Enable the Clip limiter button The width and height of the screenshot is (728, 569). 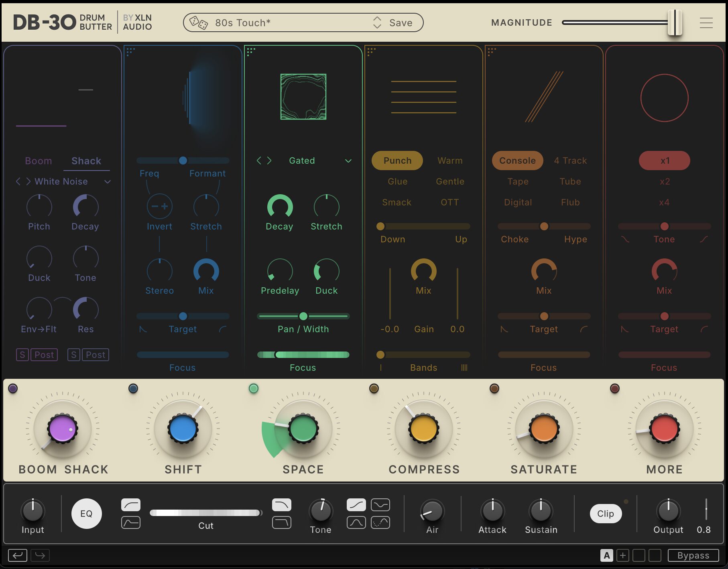605,514
